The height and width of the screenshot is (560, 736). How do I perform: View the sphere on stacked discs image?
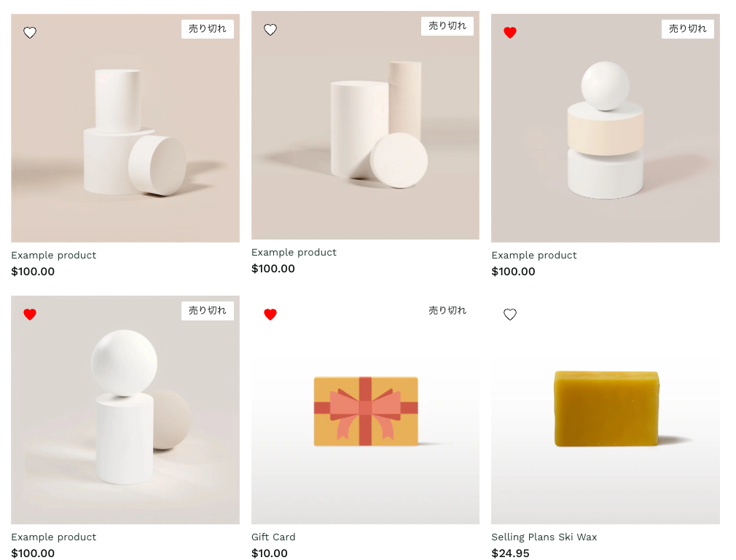[x=606, y=138]
